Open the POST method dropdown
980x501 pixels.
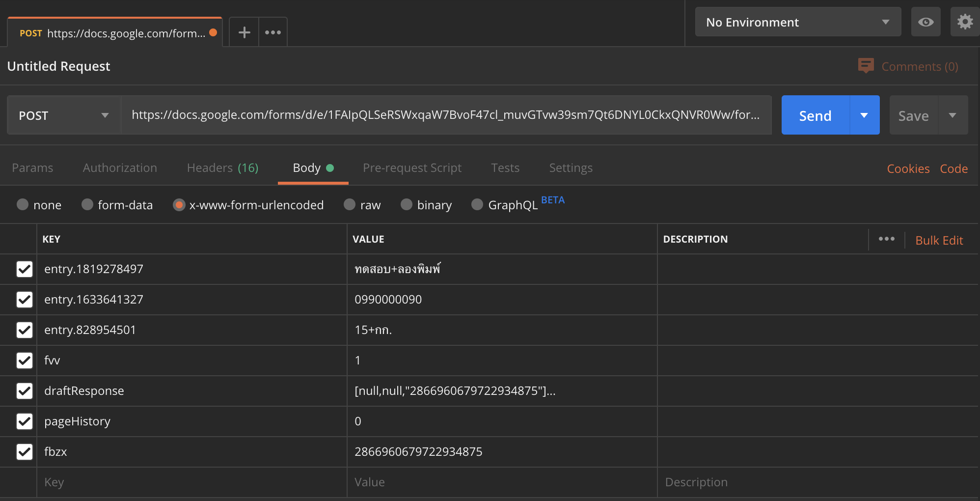click(64, 115)
